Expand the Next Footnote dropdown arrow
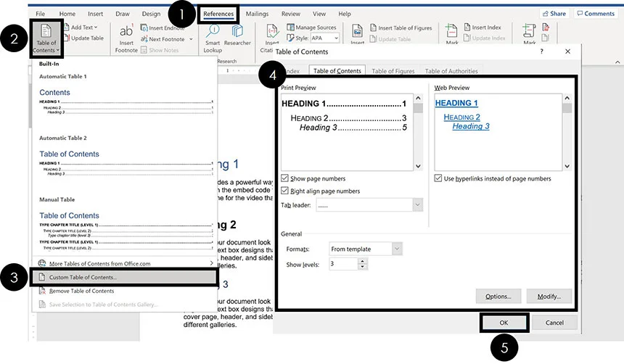 pyautogui.click(x=191, y=39)
